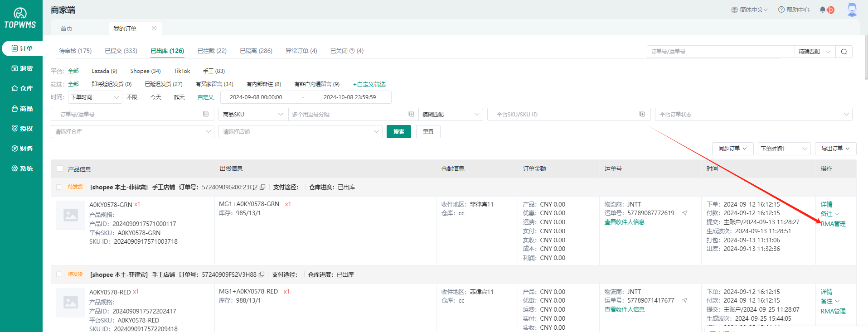Open 财务 in the left sidebar

click(x=22, y=149)
